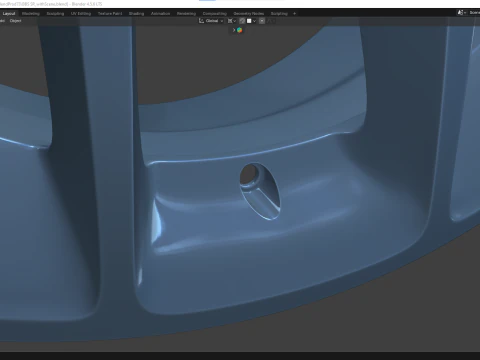Click the colorful icon below the header
480x360 pixels.
pos(239,30)
